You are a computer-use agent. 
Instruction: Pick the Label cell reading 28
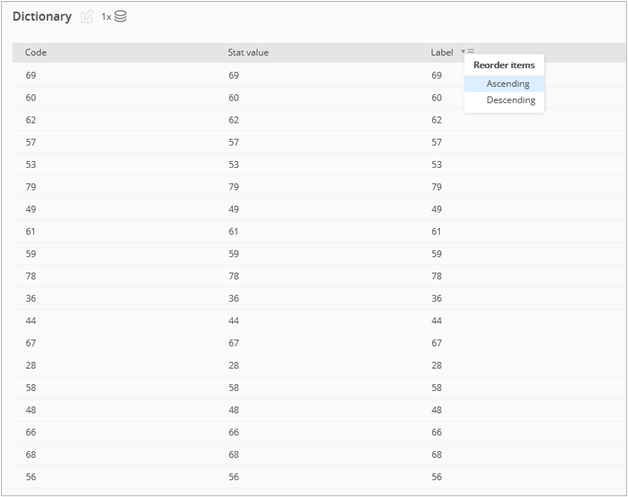pyautogui.click(x=437, y=365)
